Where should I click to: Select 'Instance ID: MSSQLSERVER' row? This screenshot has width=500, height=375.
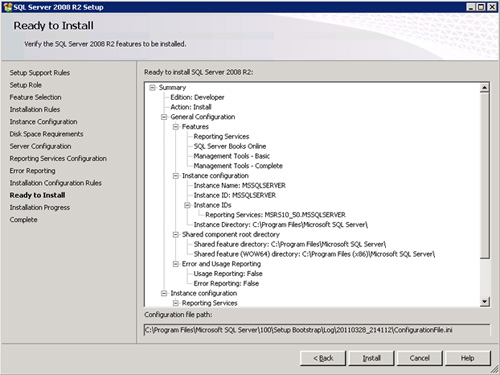235,195
